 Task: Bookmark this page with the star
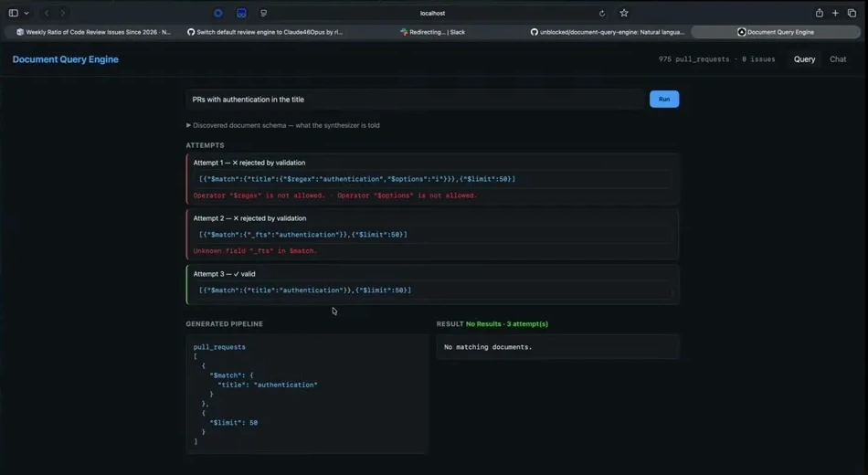624,13
